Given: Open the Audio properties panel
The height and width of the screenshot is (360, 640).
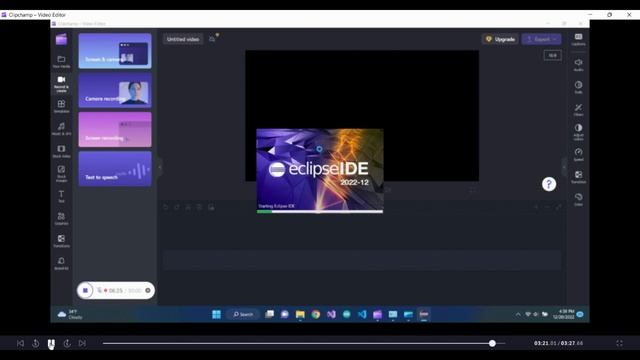Looking at the screenshot, I should point(578,65).
